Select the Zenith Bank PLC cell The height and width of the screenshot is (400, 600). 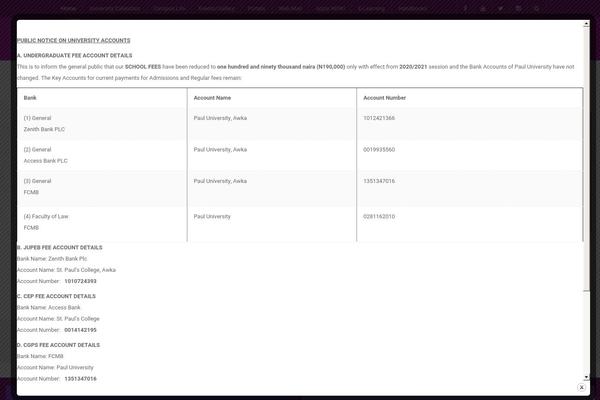click(102, 124)
